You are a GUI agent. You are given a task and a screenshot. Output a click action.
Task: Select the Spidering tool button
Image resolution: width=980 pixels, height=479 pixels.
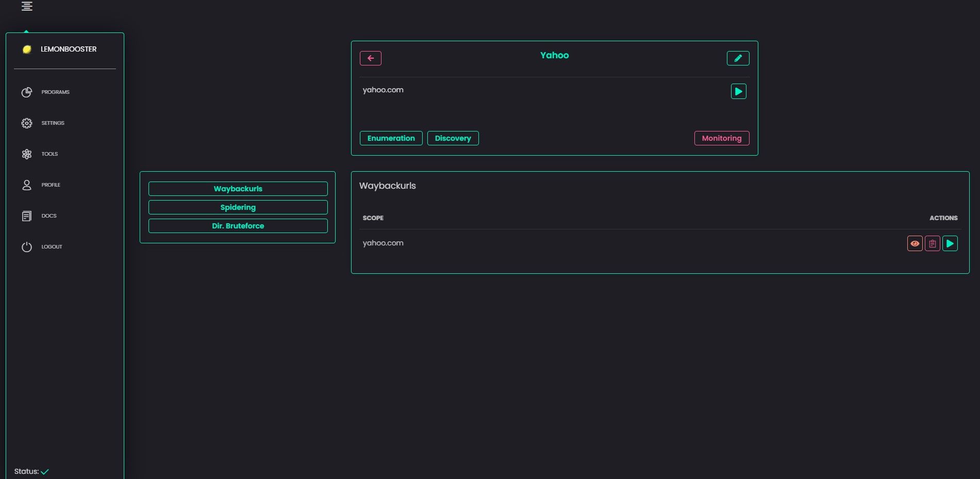coord(238,207)
